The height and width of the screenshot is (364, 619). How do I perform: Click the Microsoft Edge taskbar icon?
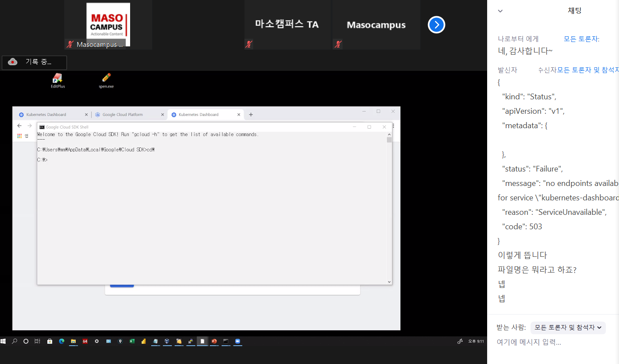pyautogui.click(x=61, y=341)
